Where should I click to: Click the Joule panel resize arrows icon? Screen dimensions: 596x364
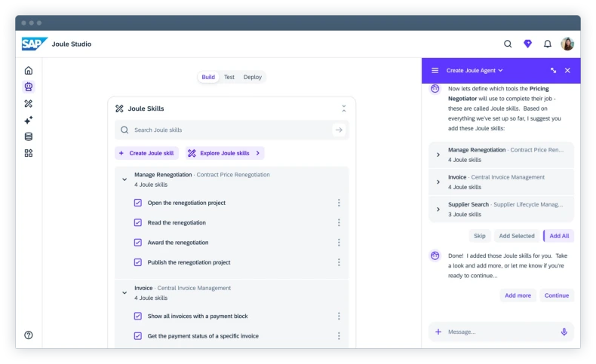[554, 71]
